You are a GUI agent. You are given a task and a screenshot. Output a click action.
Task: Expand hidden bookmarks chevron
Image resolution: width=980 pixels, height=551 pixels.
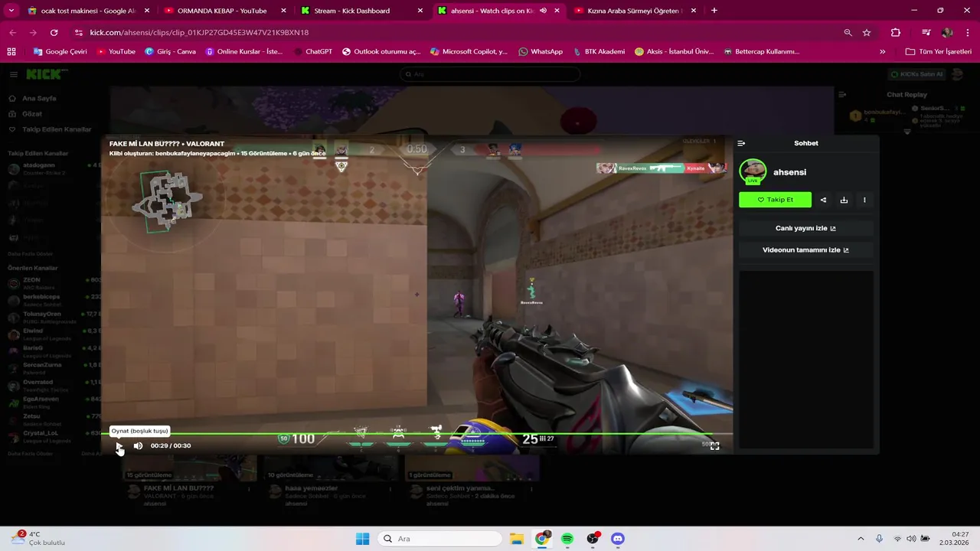883,51
